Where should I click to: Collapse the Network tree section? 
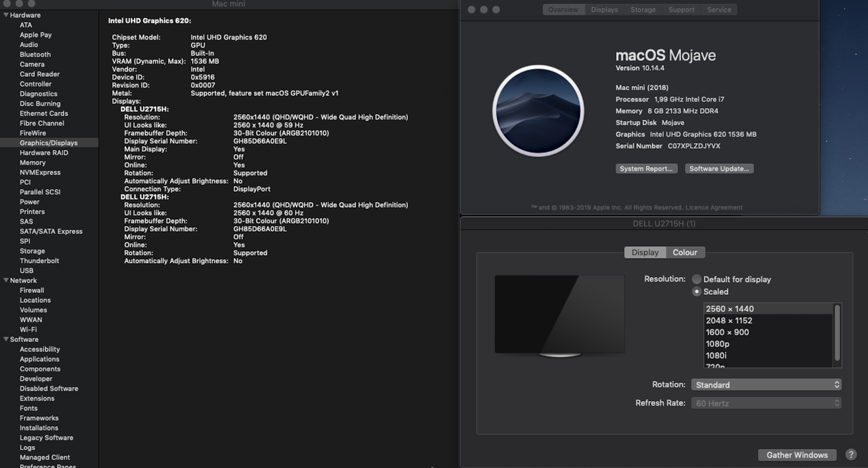(6, 280)
